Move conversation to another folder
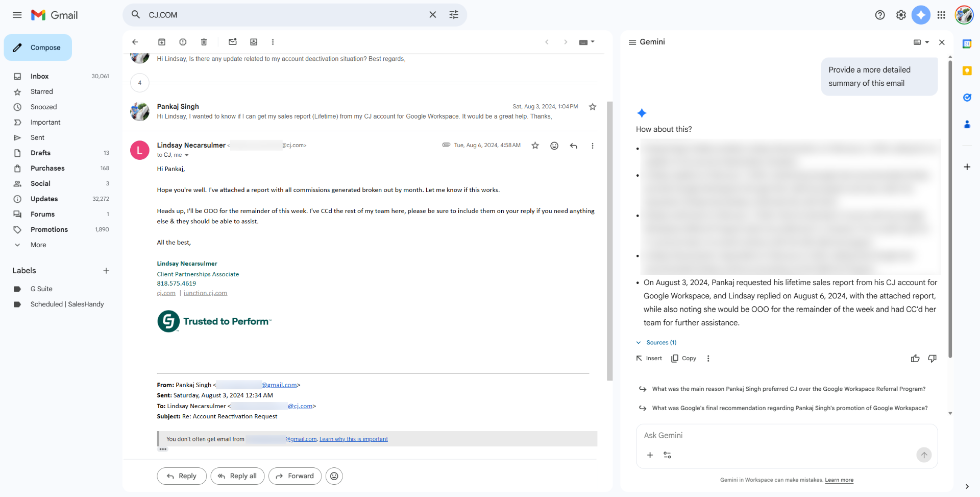 [x=254, y=42]
